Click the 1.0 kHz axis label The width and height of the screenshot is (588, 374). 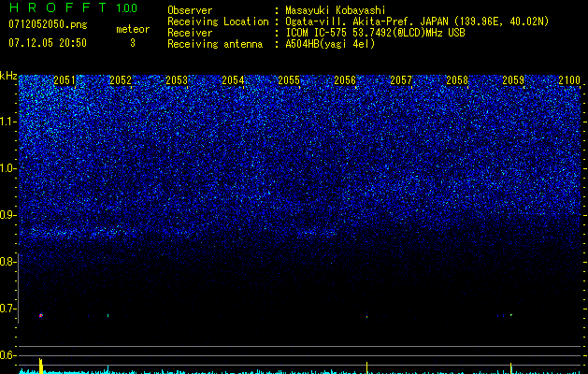pyautogui.click(x=8, y=168)
